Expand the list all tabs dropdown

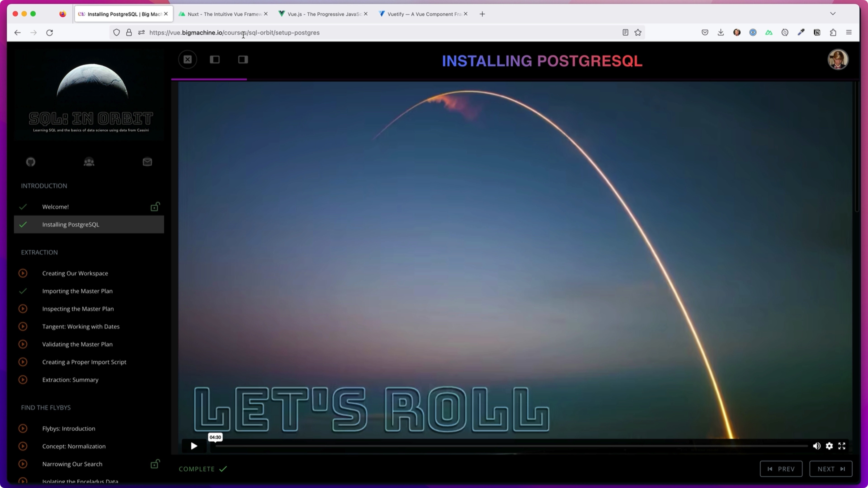coord(833,14)
